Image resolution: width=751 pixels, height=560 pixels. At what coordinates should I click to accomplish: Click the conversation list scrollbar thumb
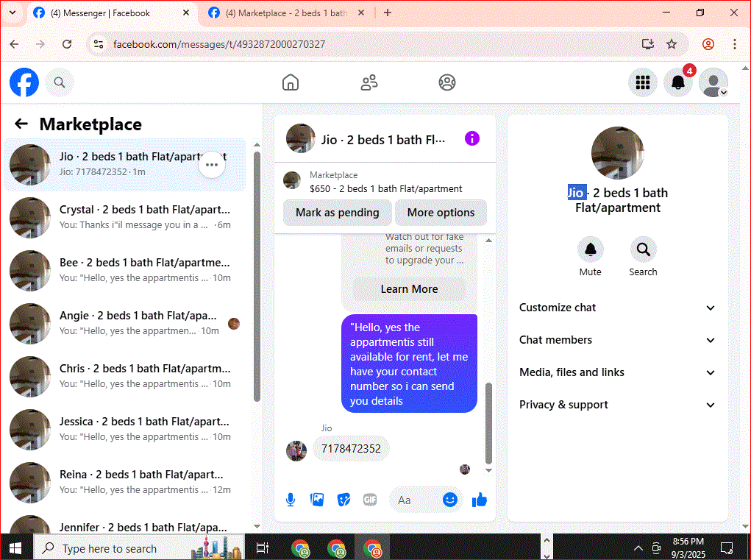coord(257,277)
